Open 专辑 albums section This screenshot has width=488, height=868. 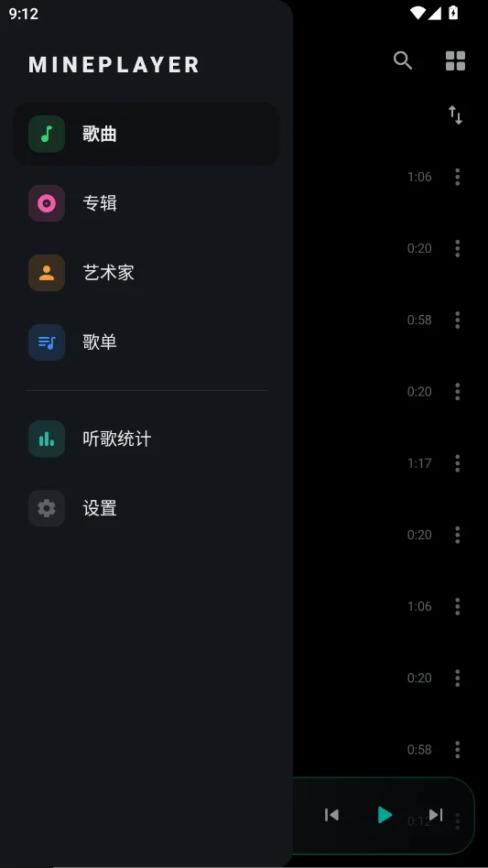[146, 203]
